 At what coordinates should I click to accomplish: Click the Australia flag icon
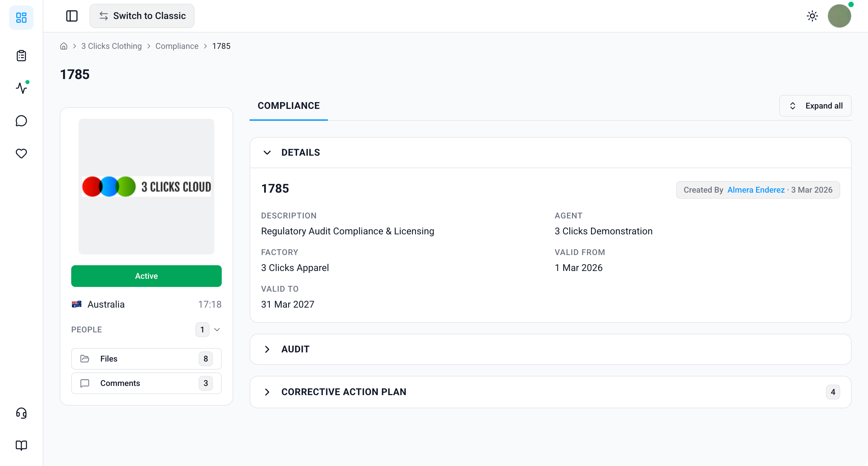click(x=77, y=304)
